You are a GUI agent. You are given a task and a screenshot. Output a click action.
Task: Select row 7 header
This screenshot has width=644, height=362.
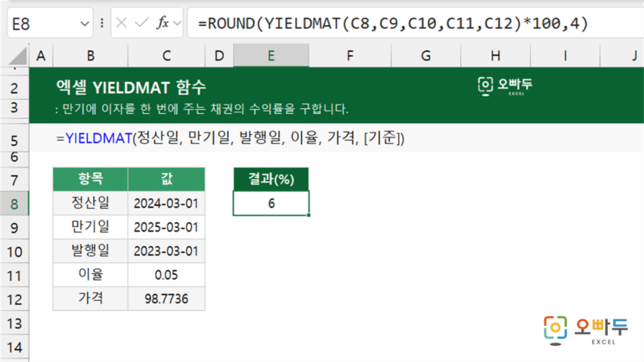coord(14,180)
